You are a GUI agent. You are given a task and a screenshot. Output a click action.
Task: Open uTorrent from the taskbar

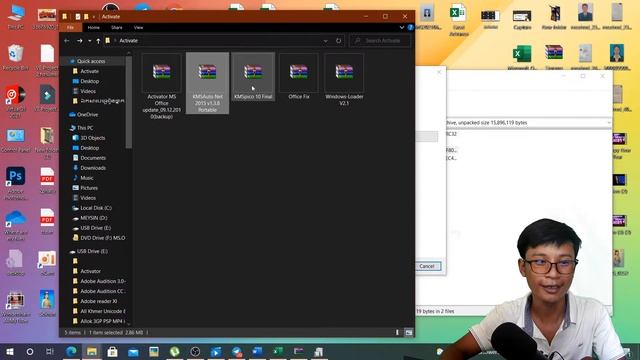click(x=175, y=351)
